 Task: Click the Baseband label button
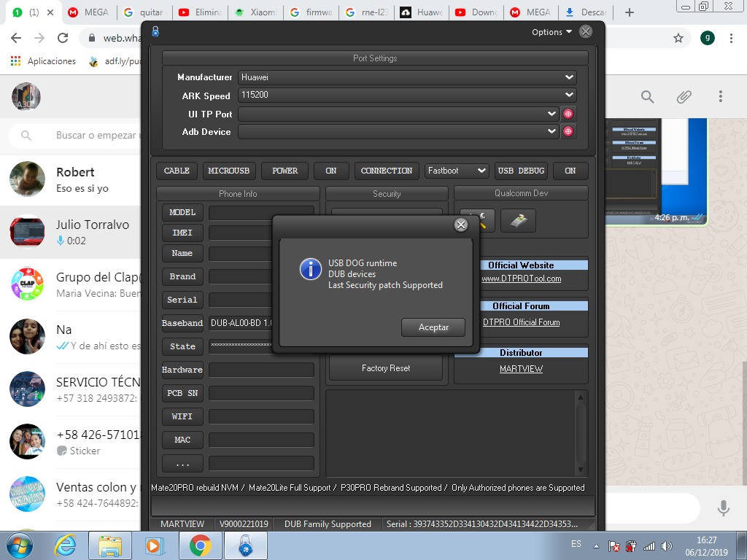pos(182,323)
